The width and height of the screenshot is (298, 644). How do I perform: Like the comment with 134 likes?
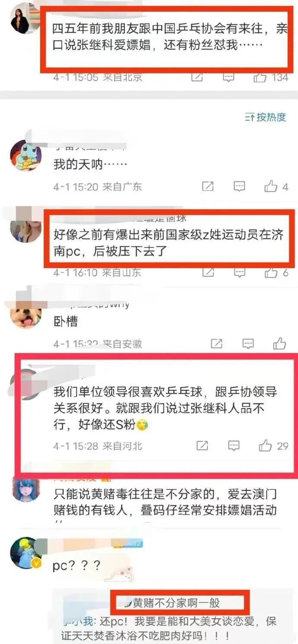point(270,78)
